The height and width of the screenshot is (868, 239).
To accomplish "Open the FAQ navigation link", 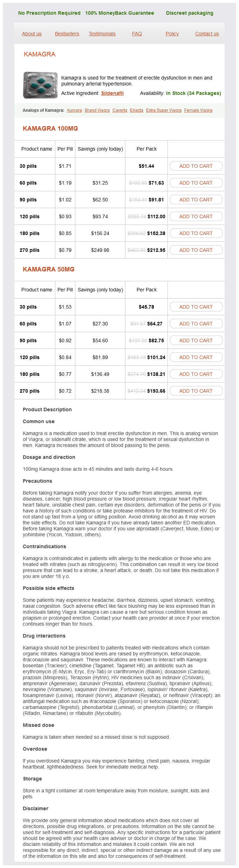I will click(x=137, y=34).
